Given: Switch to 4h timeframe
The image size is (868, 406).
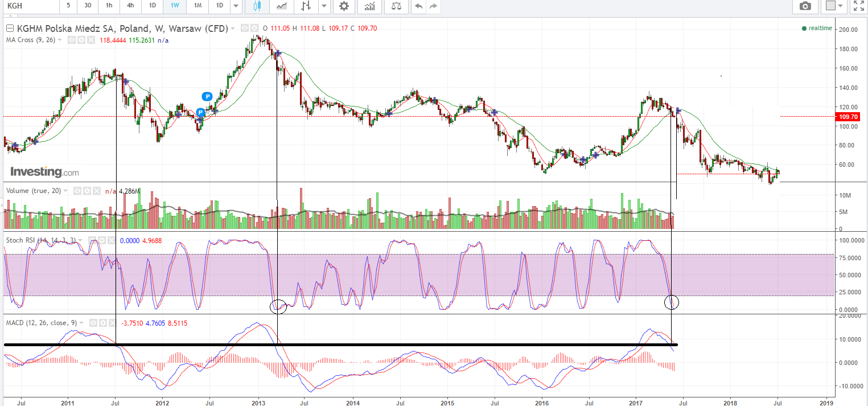Looking at the screenshot, I should pos(130,6).
